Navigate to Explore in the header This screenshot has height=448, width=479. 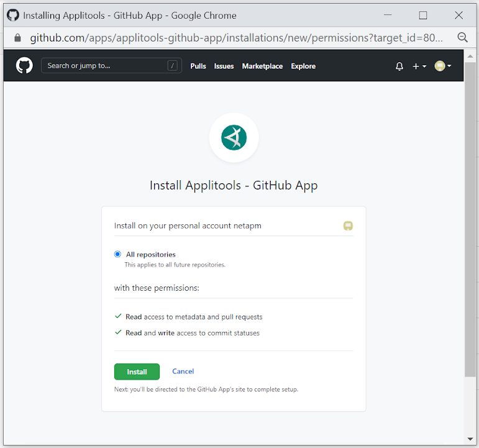[303, 66]
